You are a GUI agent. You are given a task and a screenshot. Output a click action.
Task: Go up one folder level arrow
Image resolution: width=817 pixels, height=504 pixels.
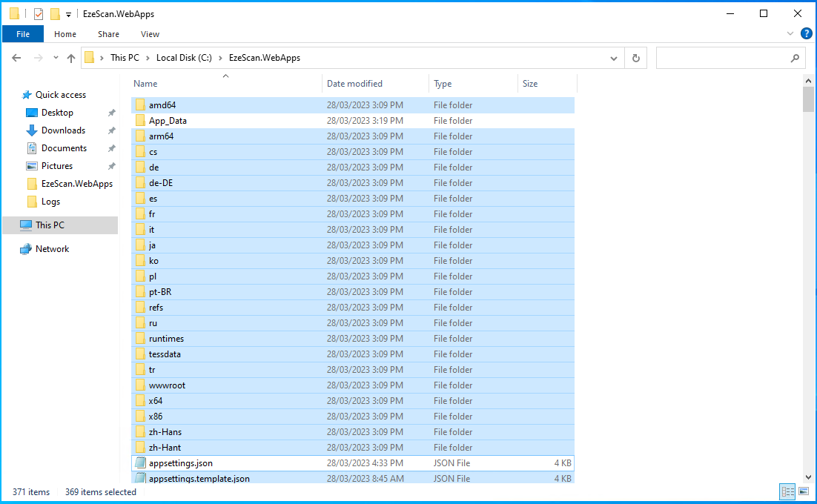71,58
